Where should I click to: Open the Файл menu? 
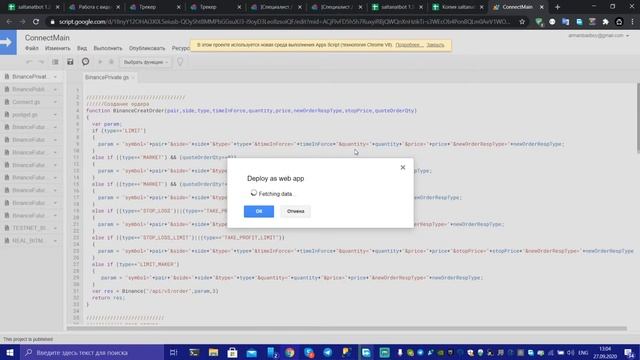pos(31,48)
